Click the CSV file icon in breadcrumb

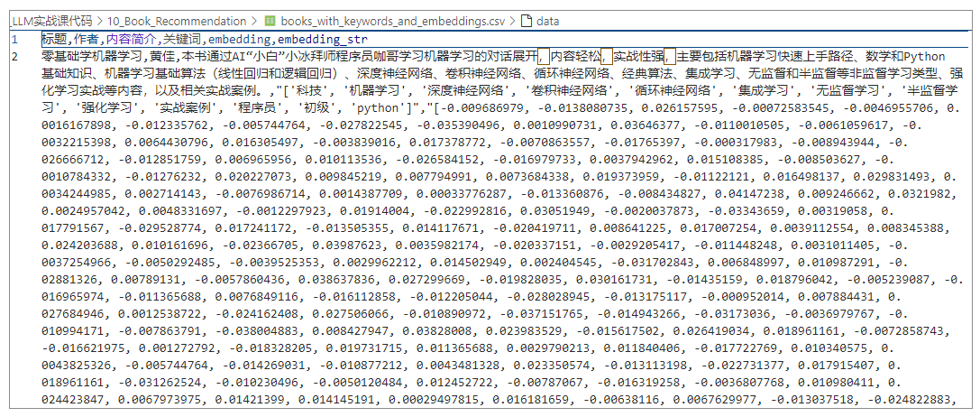click(x=270, y=19)
